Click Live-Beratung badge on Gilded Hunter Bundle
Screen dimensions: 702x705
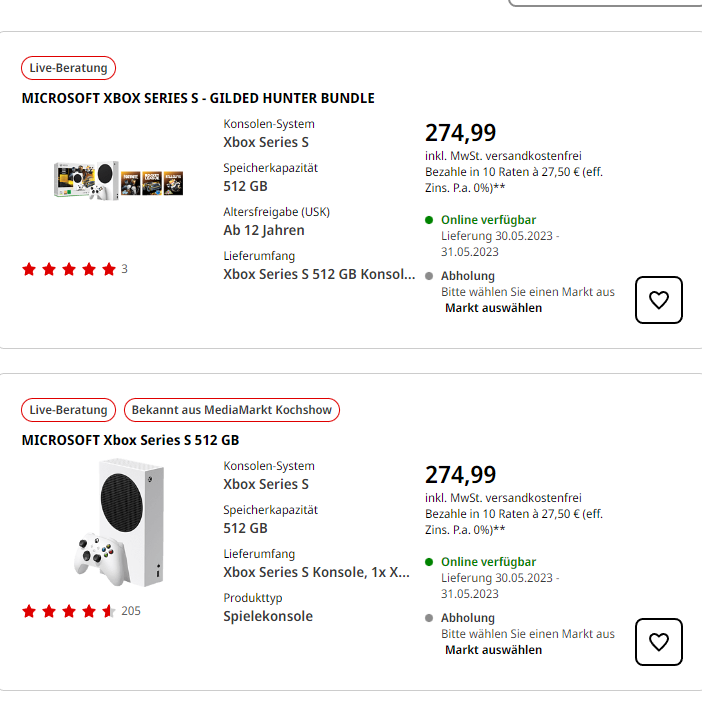(x=69, y=68)
